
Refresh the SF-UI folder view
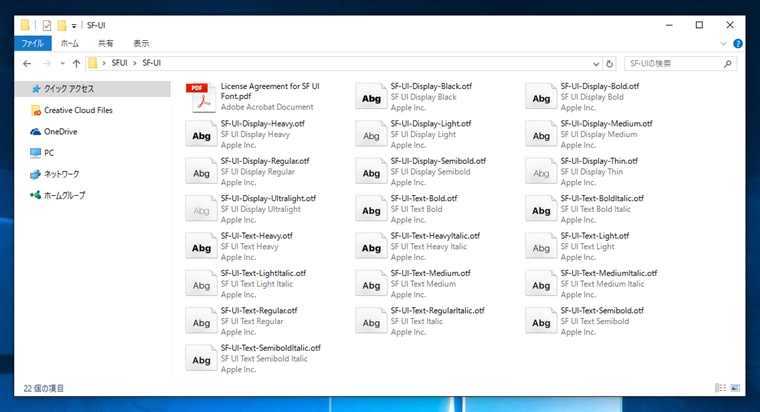[609, 63]
